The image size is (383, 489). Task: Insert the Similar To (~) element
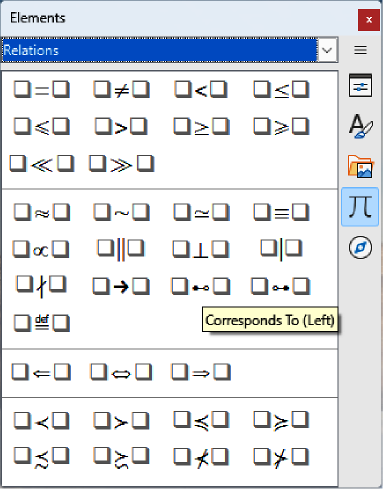pyautogui.click(x=121, y=212)
